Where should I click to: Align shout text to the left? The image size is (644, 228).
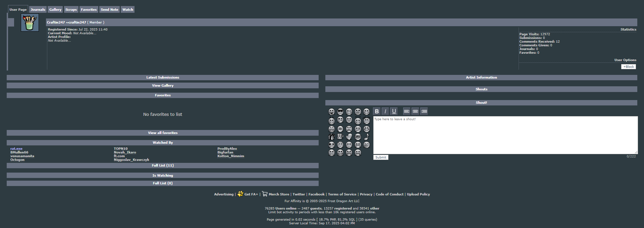tap(407, 111)
